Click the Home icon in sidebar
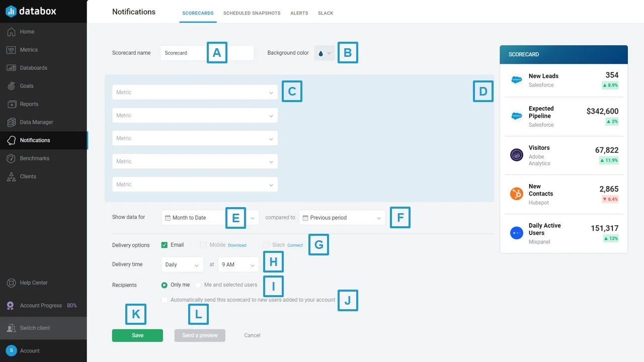 tap(11, 32)
